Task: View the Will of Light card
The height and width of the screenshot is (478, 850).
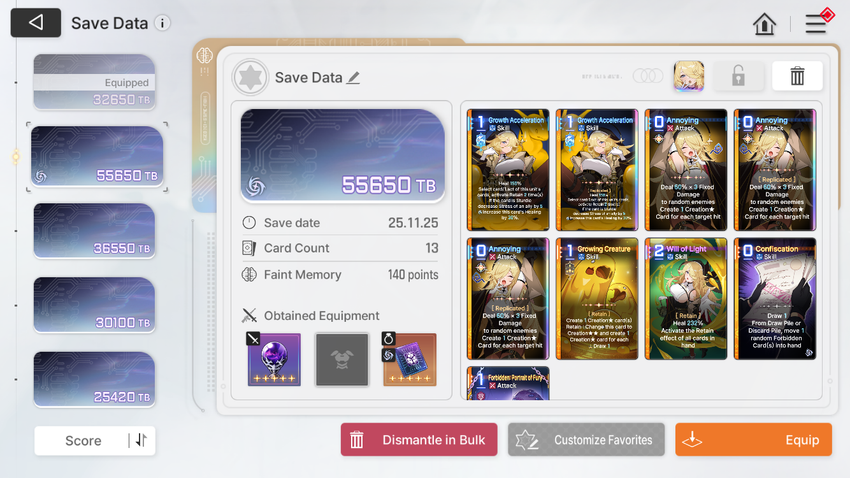Action: (686, 299)
